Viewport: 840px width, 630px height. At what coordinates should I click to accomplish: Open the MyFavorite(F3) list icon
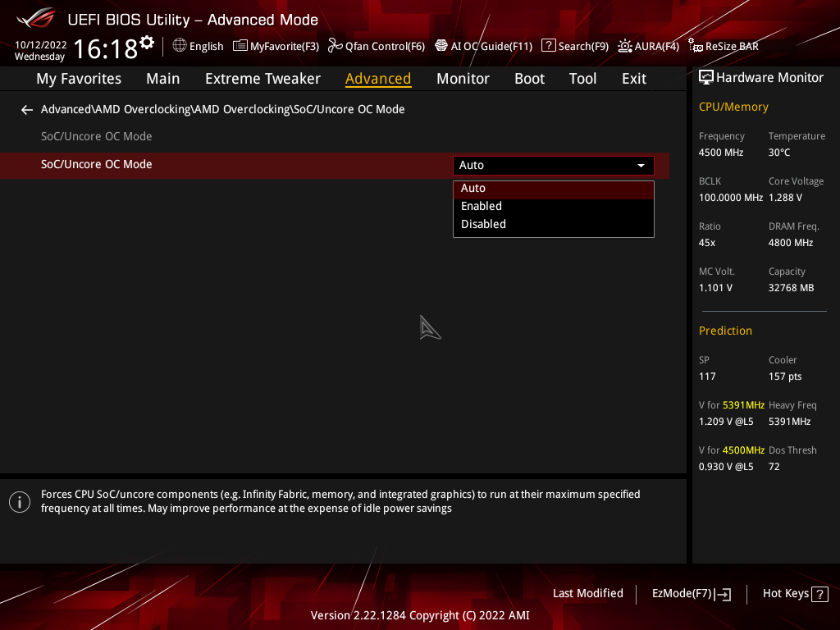coord(240,46)
